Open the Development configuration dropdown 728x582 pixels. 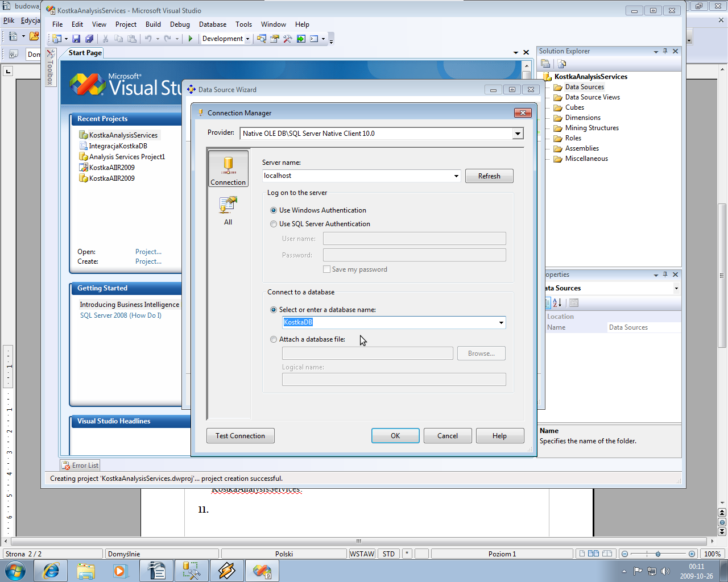point(247,39)
